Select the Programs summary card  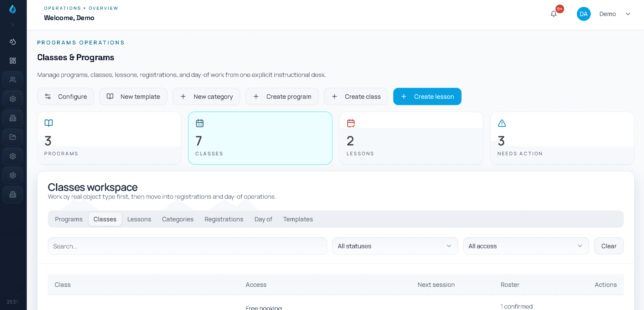pos(109,138)
